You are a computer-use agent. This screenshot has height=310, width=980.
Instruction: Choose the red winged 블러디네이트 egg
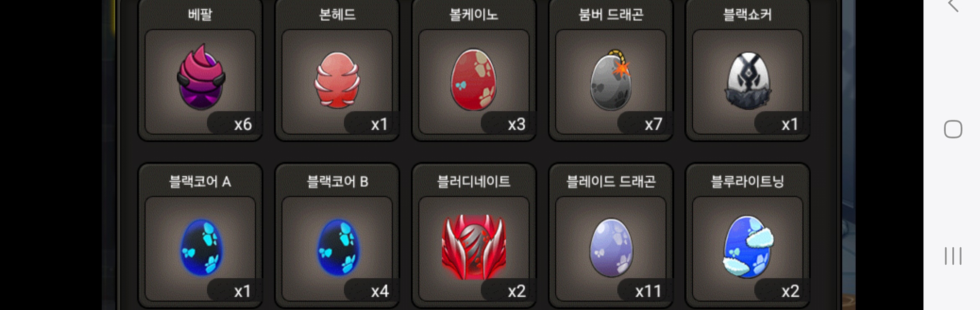tap(474, 247)
